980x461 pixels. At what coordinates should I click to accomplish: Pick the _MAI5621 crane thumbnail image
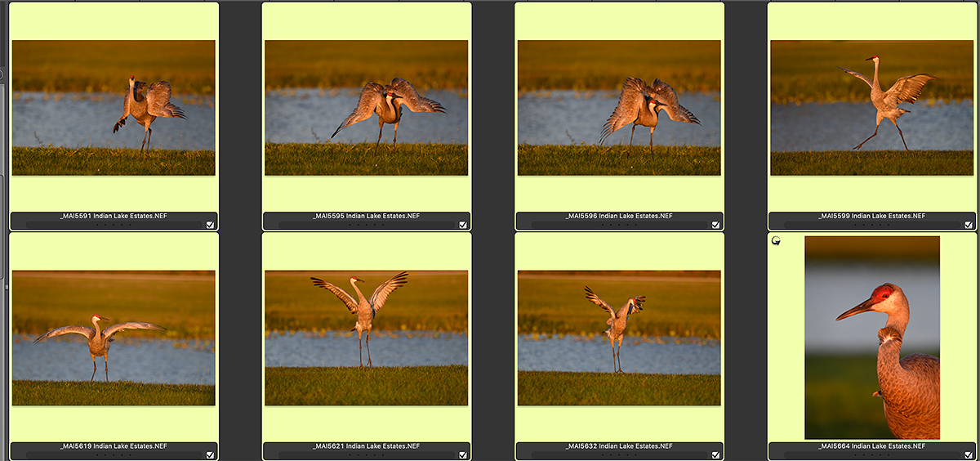(x=367, y=338)
